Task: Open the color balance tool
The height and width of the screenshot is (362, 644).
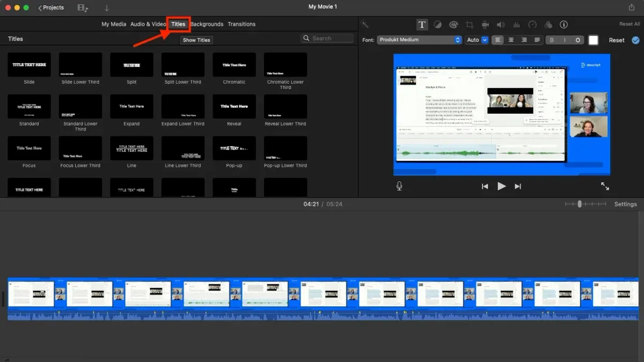Action: click(x=438, y=25)
